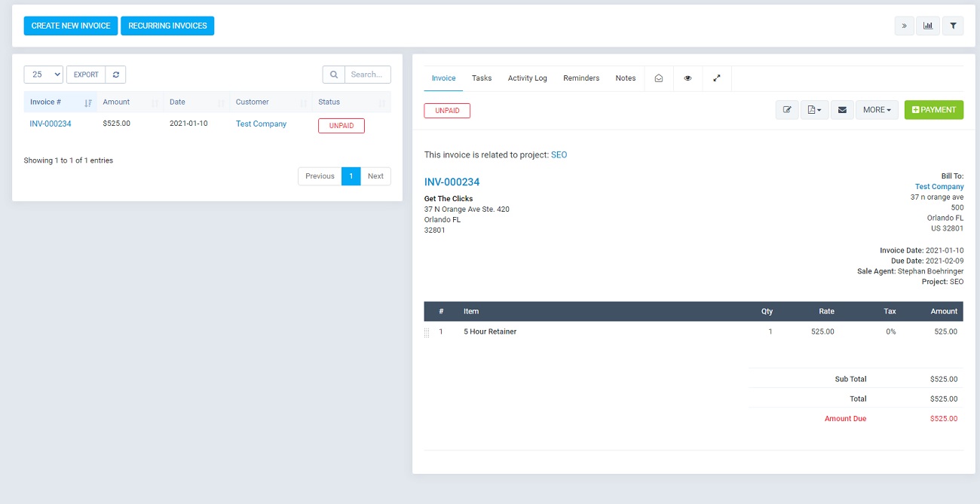980x504 pixels.
Task: Click the views tracking eye icon
Action: [x=688, y=78]
